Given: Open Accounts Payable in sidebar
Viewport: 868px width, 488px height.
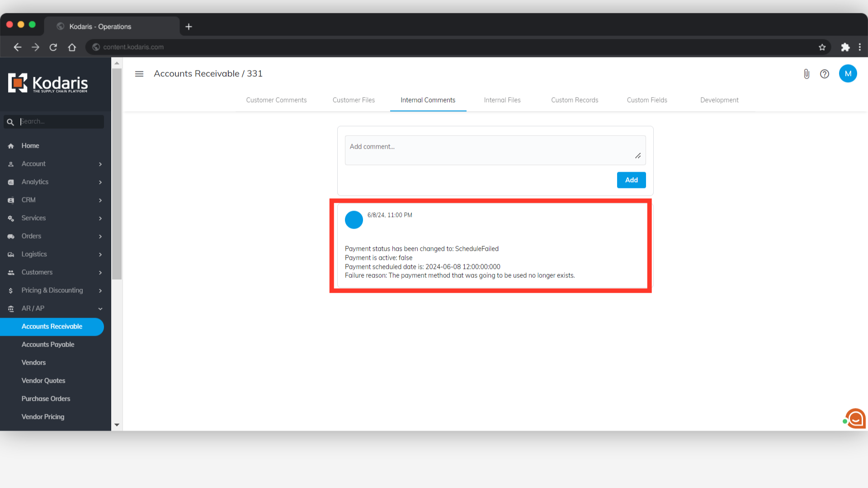Looking at the screenshot, I should point(48,344).
